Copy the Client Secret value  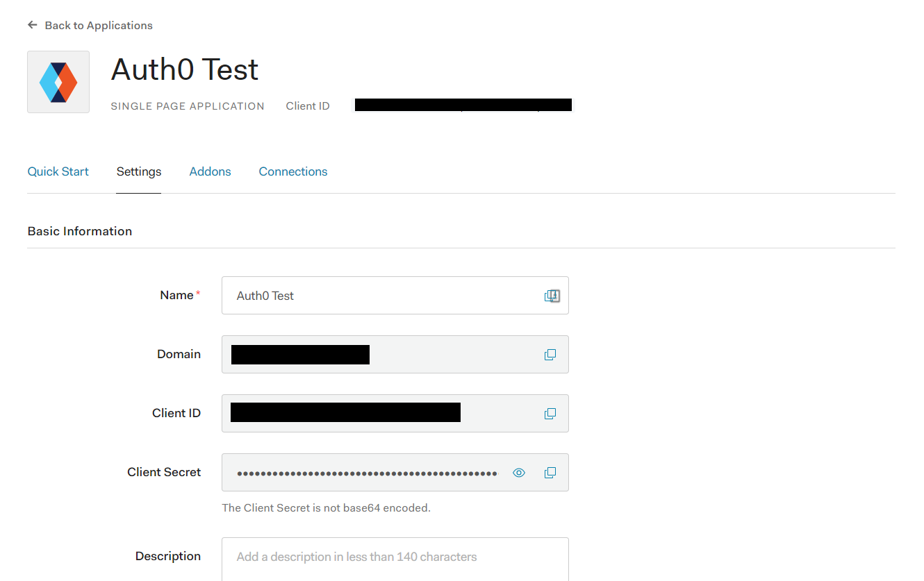tap(550, 473)
